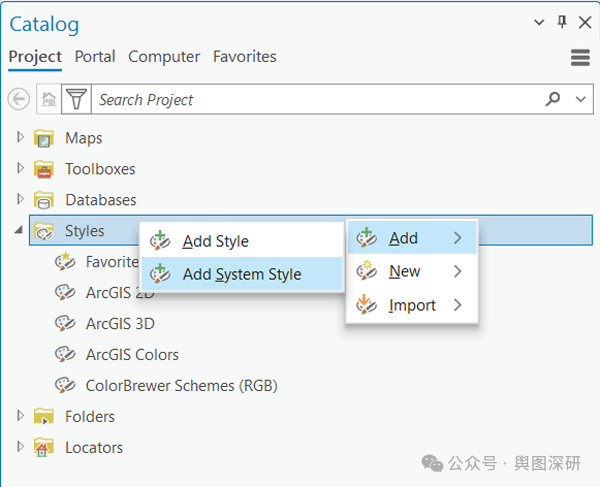
Task: Click the Add submenu palette icon
Action: (x=367, y=238)
